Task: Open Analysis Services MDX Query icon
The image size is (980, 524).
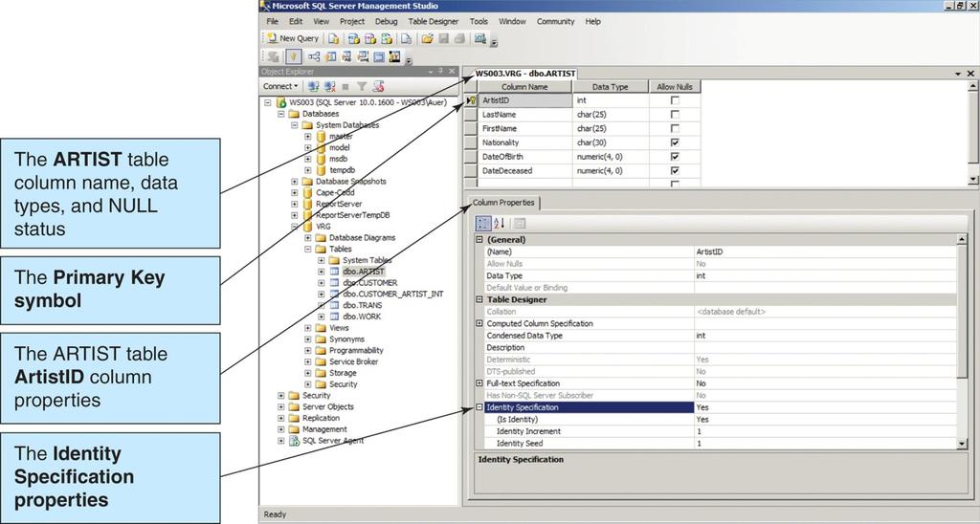Action: pos(354,38)
